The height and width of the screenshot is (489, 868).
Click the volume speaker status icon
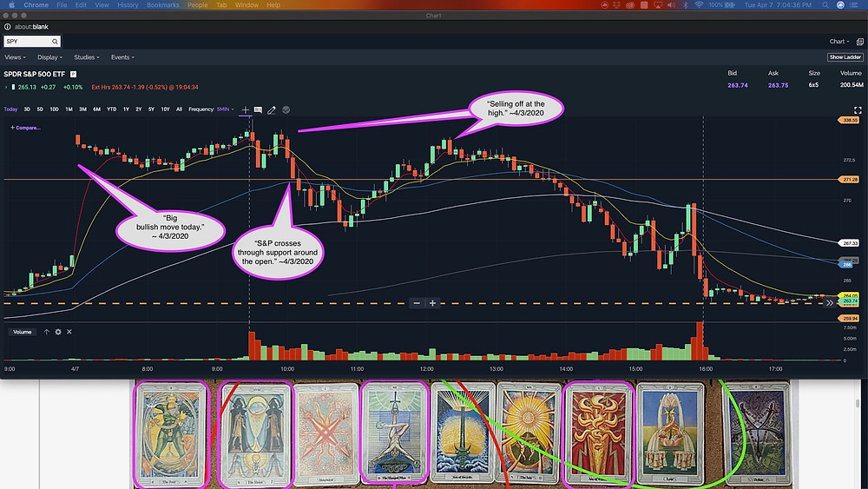(672, 5)
